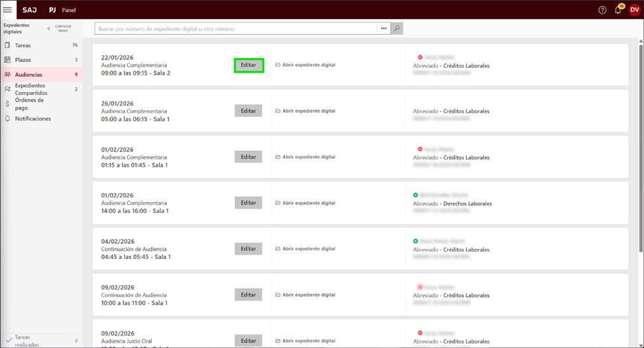Image resolution: width=644 pixels, height=348 pixels.
Task: Open the search options ellipsis
Action: coord(384,29)
